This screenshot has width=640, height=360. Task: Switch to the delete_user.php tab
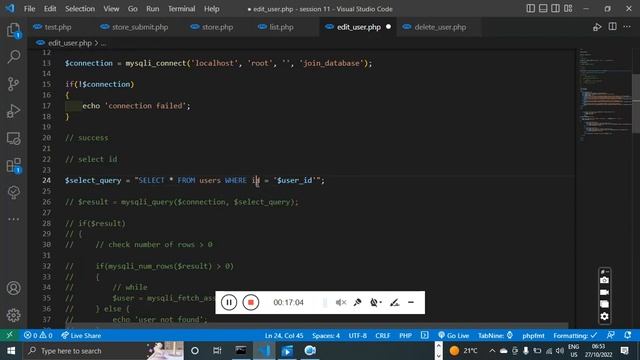(440, 27)
